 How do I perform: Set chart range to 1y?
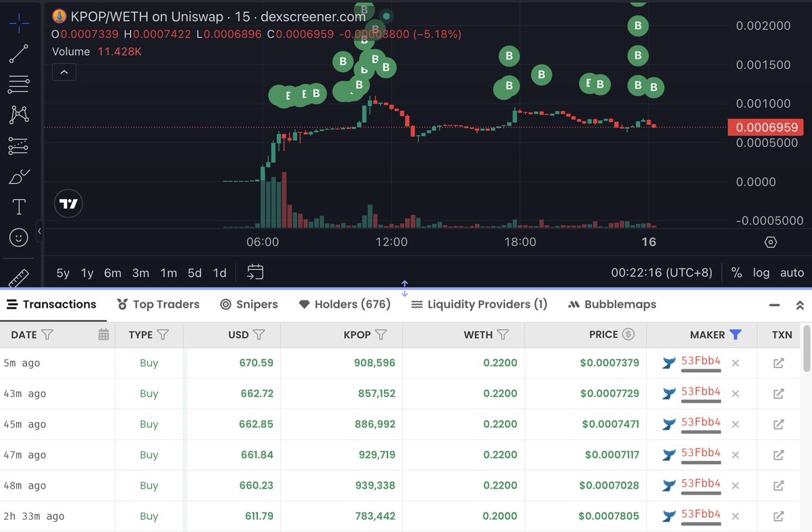pos(87,273)
